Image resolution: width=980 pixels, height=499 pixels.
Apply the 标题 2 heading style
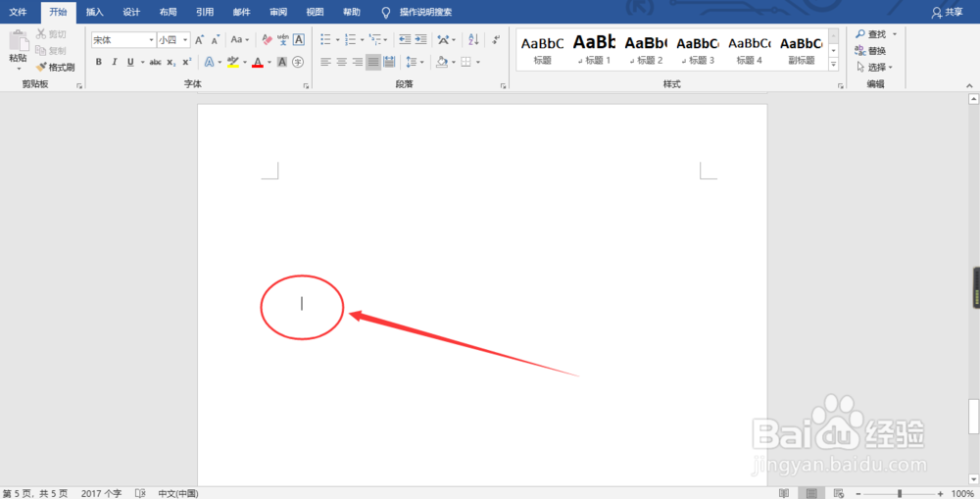(x=646, y=49)
